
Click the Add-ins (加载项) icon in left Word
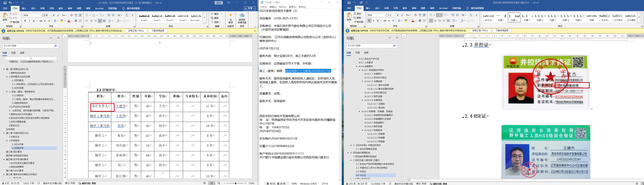(231, 19)
